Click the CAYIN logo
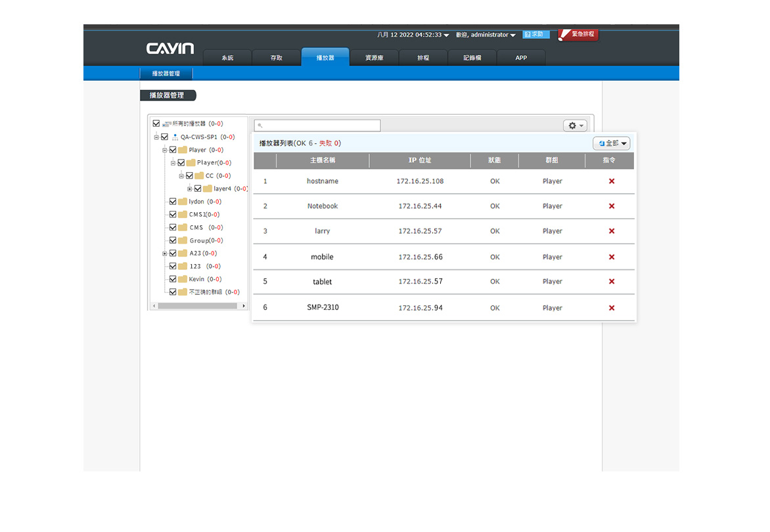 (x=170, y=49)
